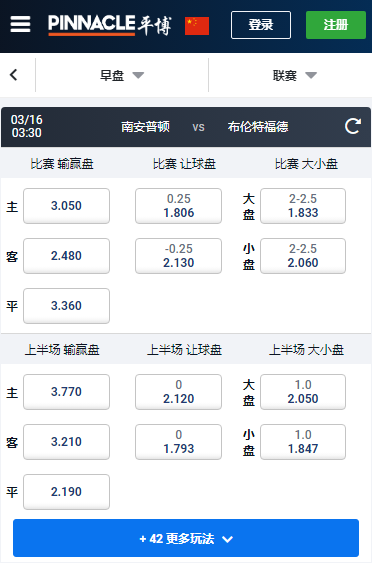Click the 注册 register button

336,25
